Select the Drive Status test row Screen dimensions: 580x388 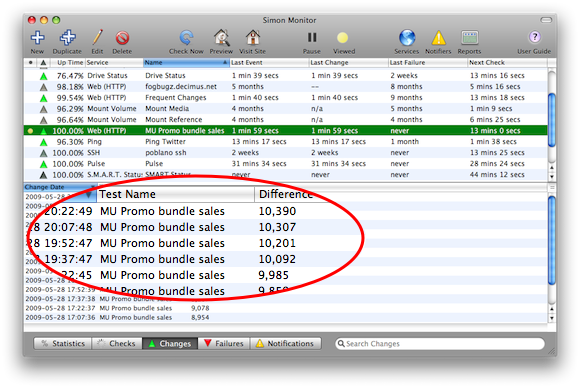tap(285, 76)
